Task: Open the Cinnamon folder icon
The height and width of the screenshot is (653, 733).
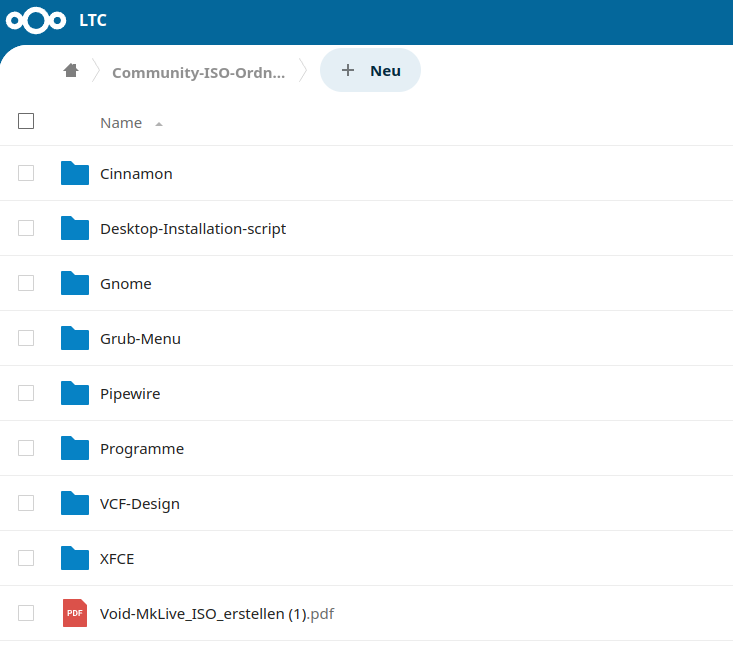Action: 75,173
